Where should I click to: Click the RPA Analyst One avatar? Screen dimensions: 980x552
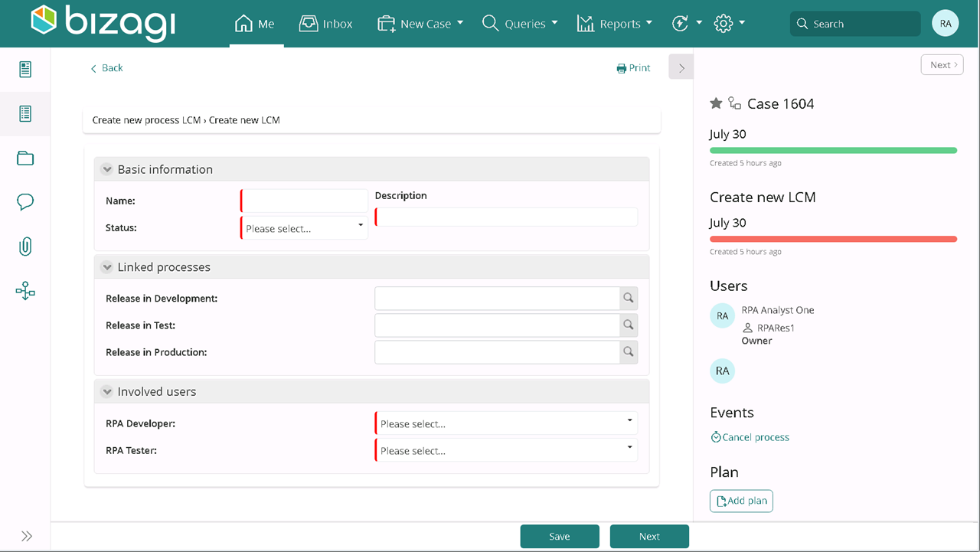(723, 315)
